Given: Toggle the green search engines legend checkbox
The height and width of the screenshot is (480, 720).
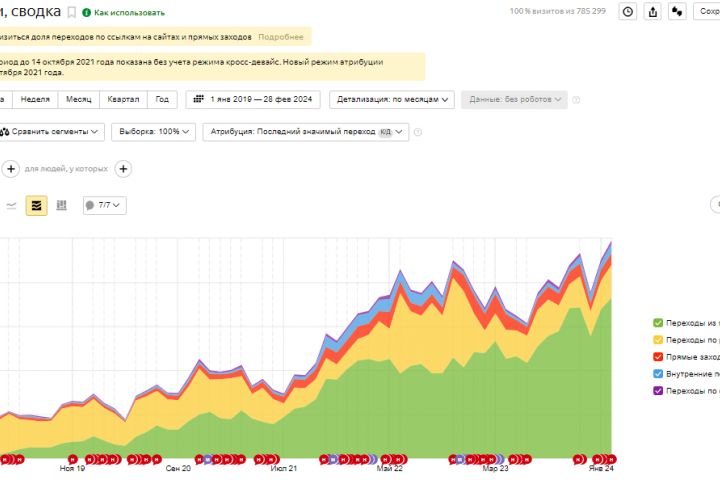Looking at the screenshot, I should coord(657,323).
